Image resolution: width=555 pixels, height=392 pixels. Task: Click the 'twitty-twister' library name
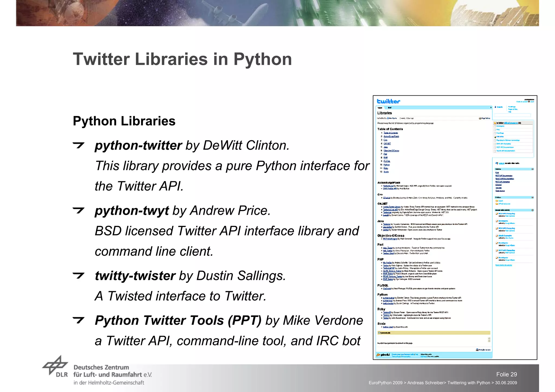click(135, 276)
